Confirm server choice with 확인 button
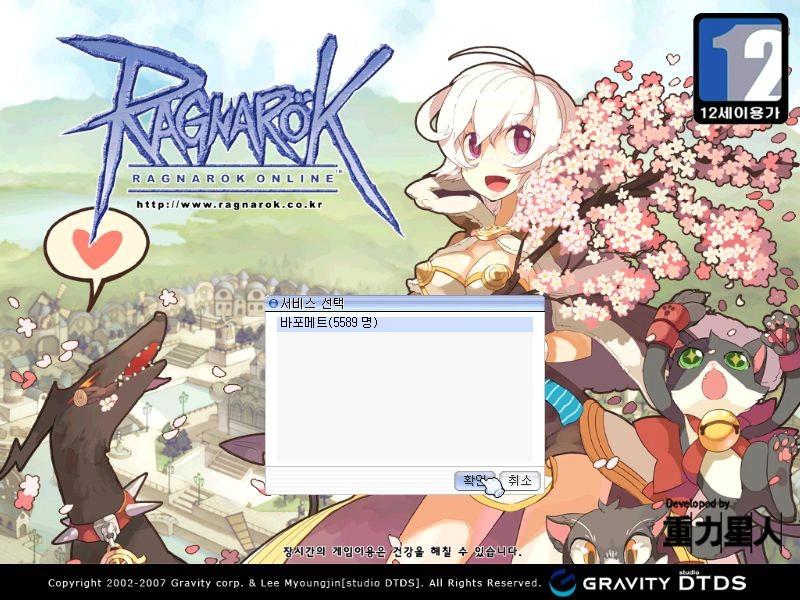800x600 pixels. tap(474, 481)
